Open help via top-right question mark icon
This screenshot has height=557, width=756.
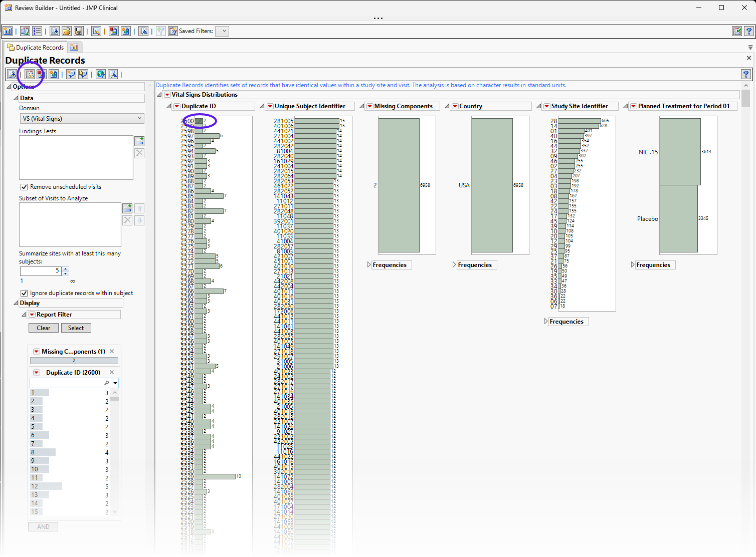click(x=749, y=31)
